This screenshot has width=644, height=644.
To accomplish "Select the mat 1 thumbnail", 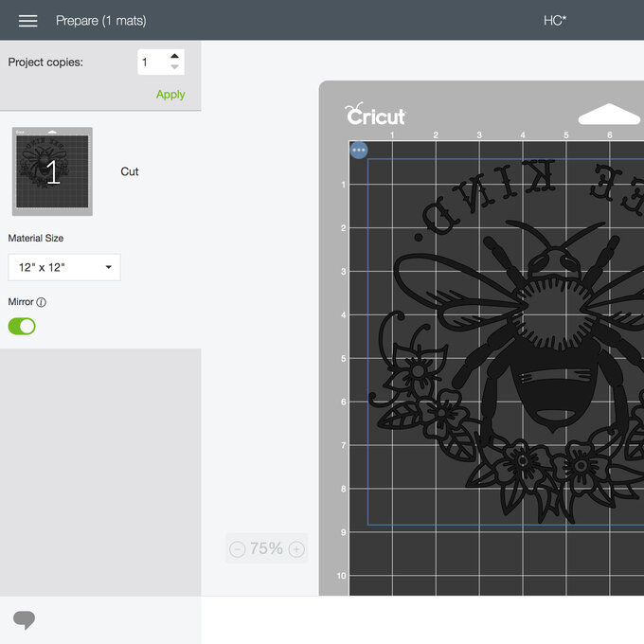I will point(52,171).
